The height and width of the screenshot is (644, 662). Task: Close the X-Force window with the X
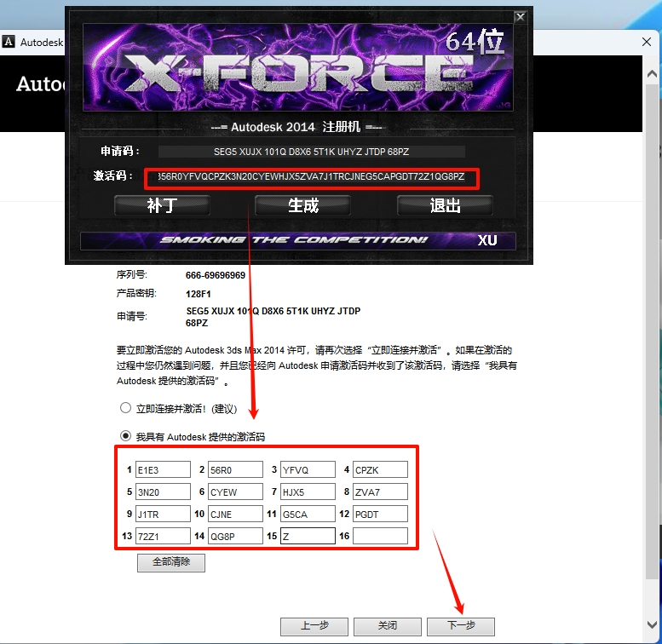click(x=520, y=17)
